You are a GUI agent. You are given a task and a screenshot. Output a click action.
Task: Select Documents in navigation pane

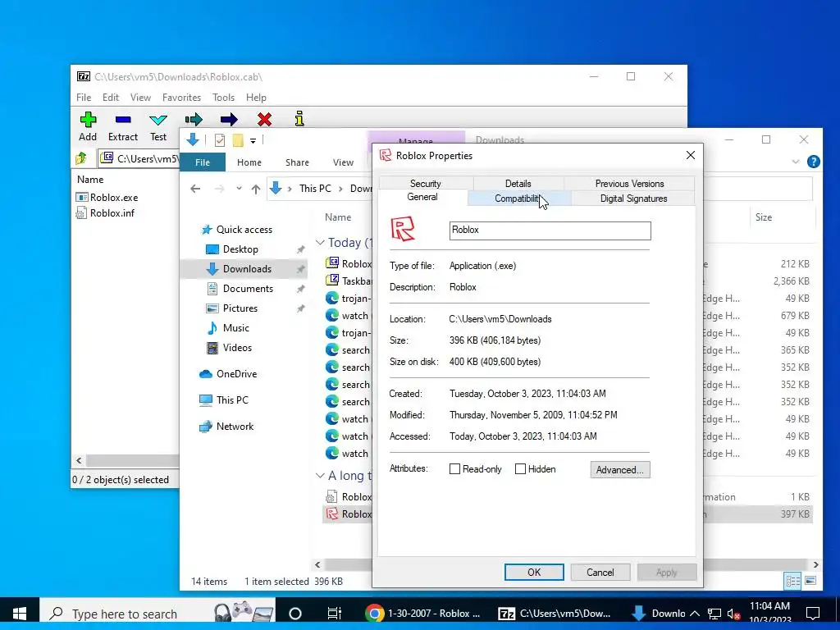248,288
